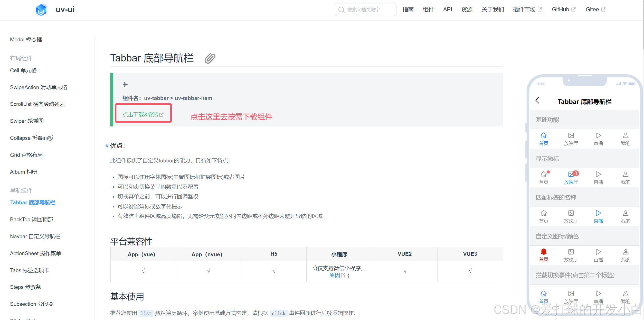Open Tabs 标签选项卡 in sidebar
644x320 pixels.
[30, 270]
